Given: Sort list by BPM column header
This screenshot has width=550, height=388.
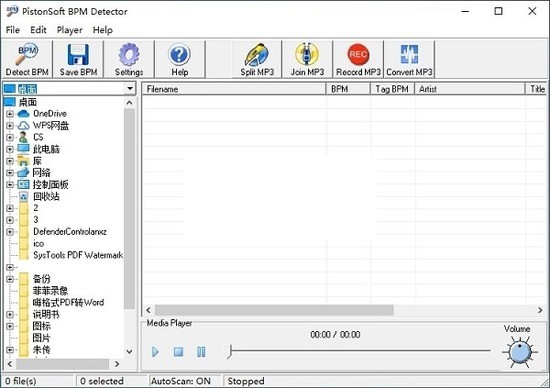Looking at the screenshot, I should click(348, 89).
